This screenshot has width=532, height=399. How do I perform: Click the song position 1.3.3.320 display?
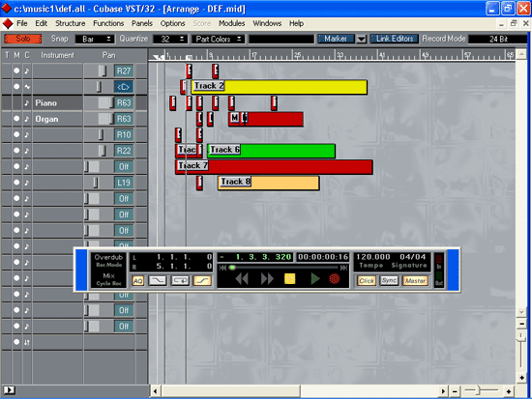point(255,257)
